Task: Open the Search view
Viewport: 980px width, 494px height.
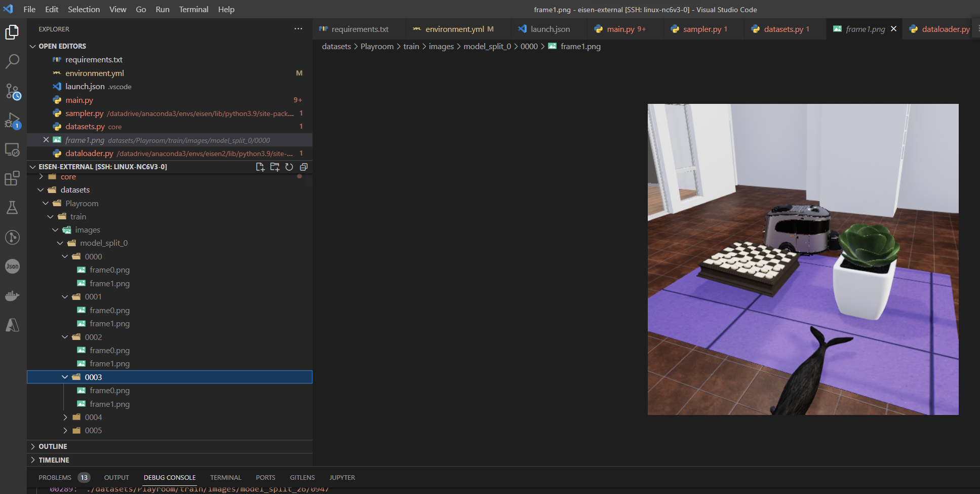Action: pyautogui.click(x=12, y=61)
